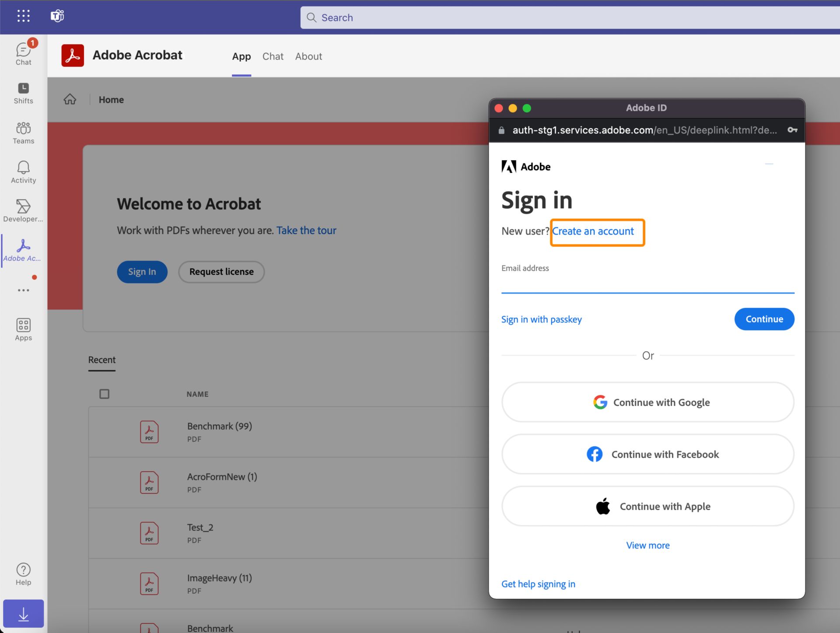Click the Help icon in sidebar
This screenshot has height=633, width=840.
pos(23,570)
